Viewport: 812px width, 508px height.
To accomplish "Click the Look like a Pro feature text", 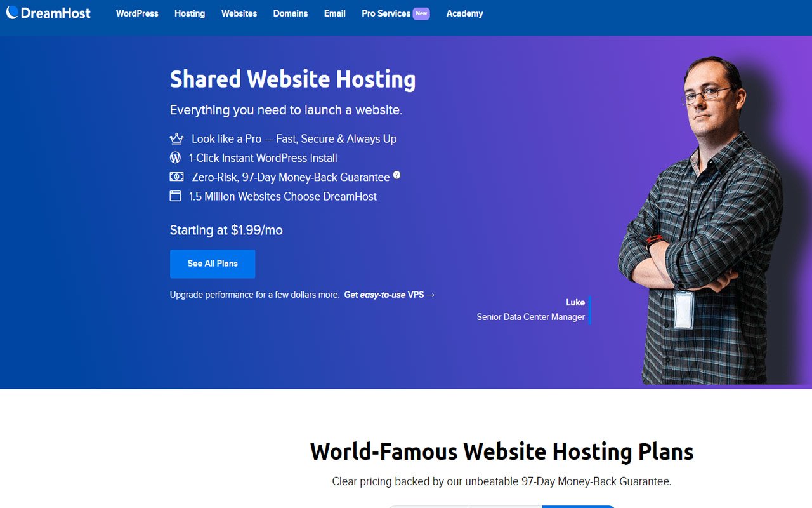I will click(294, 139).
